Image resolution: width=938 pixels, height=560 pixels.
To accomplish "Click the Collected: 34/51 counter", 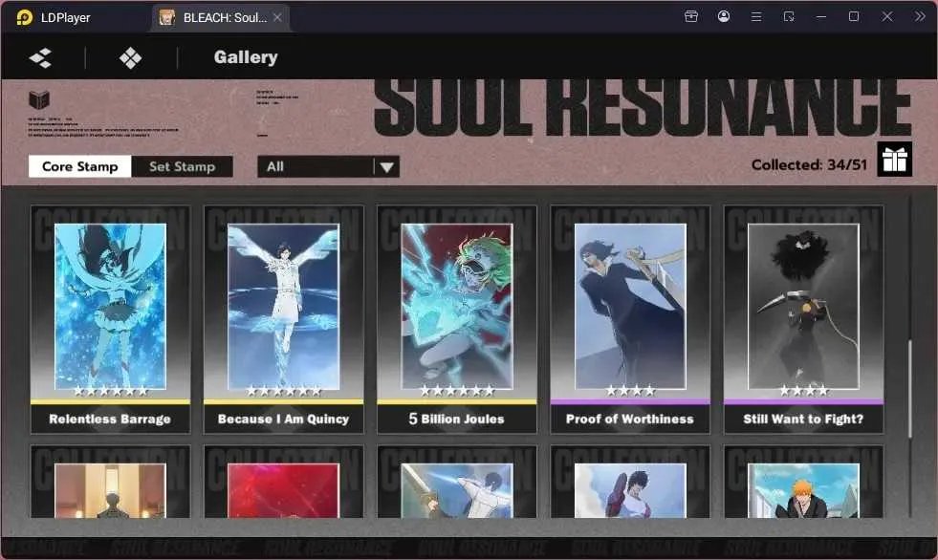I will 809,165.
